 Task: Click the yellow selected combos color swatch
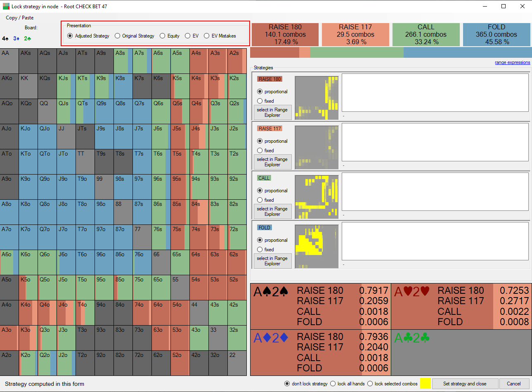425,383
